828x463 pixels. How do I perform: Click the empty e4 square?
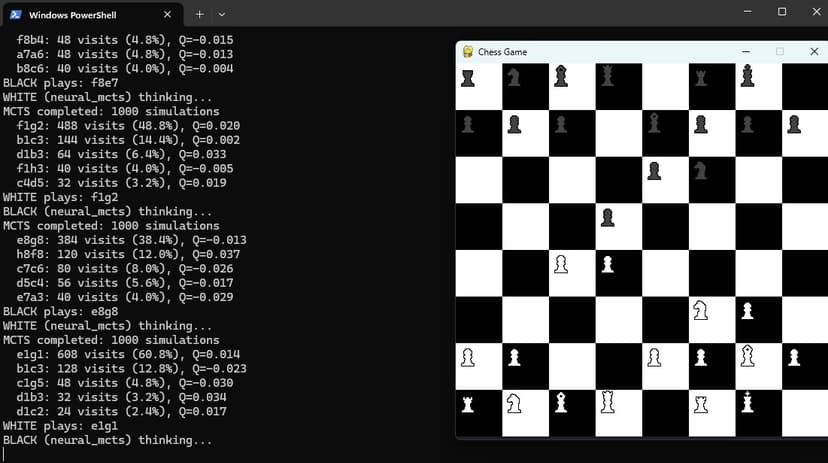click(x=665, y=273)
